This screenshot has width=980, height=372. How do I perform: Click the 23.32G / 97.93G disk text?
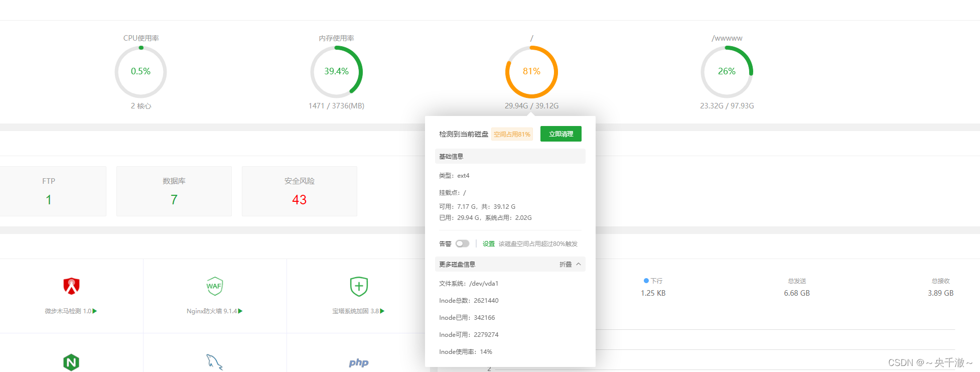click(x=727, y=106)
